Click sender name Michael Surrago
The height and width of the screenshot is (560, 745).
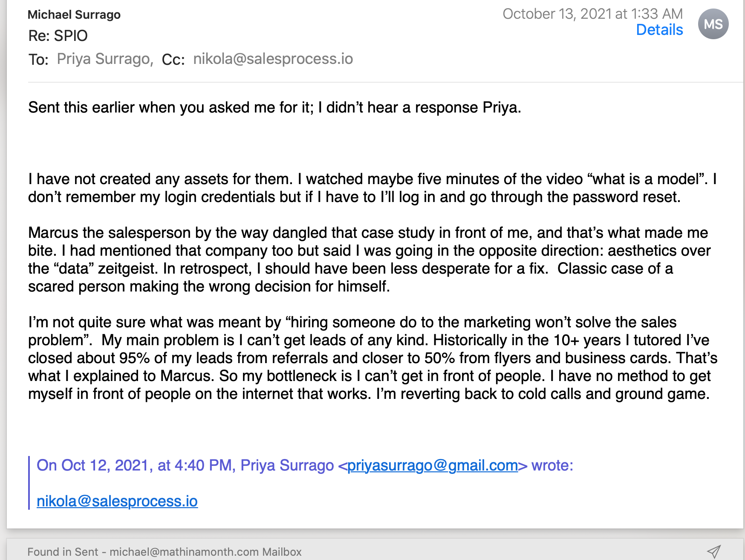74,14
